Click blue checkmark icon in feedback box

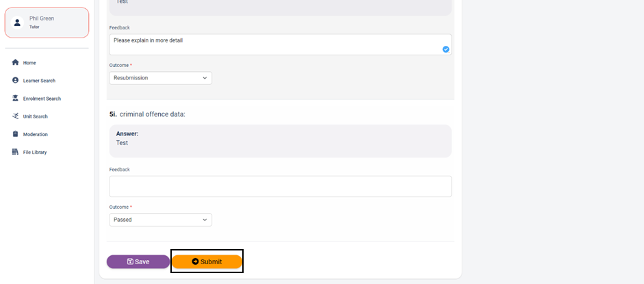(446, 49)
